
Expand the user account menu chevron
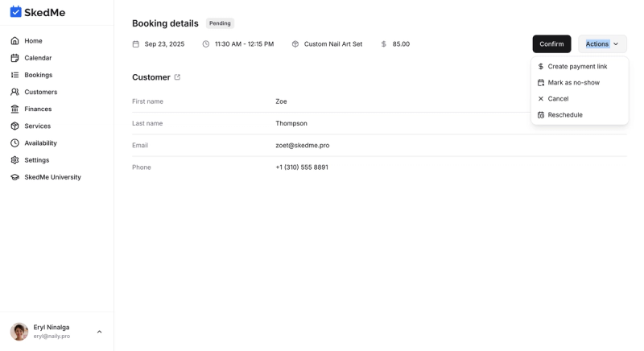click(x=99, y=332)
